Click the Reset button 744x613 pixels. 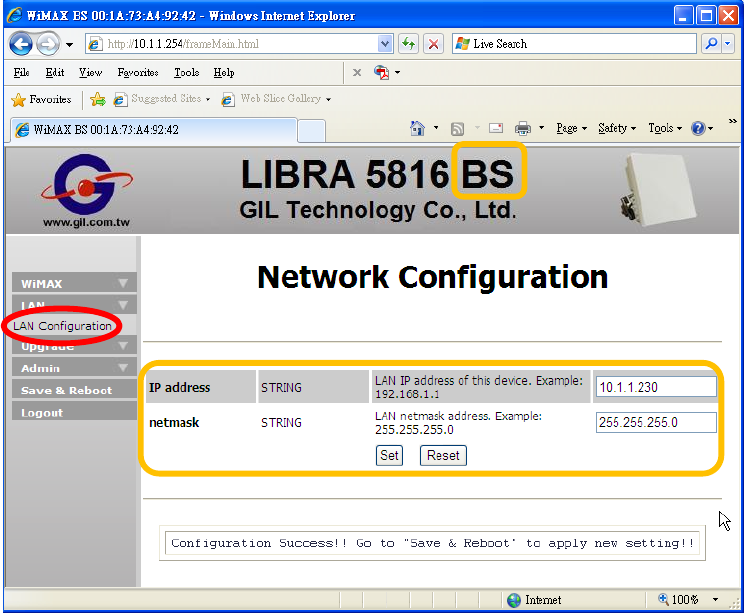[443, 455]
